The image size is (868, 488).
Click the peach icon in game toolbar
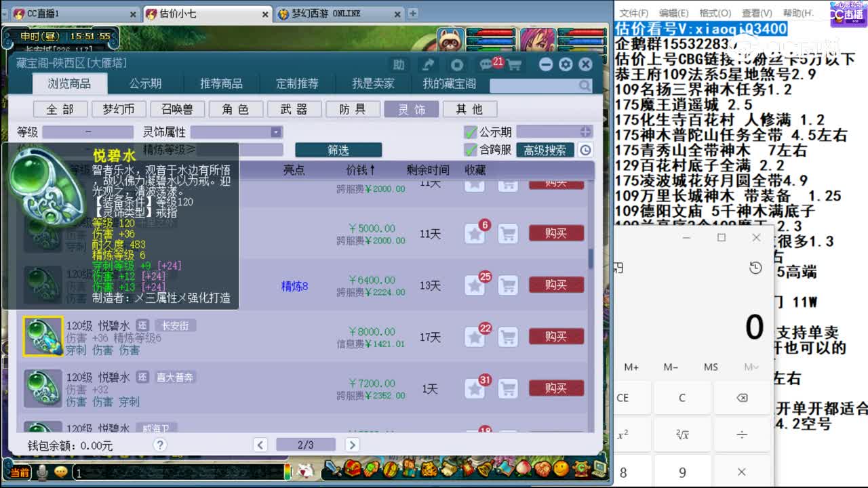(x=523, y=468)
